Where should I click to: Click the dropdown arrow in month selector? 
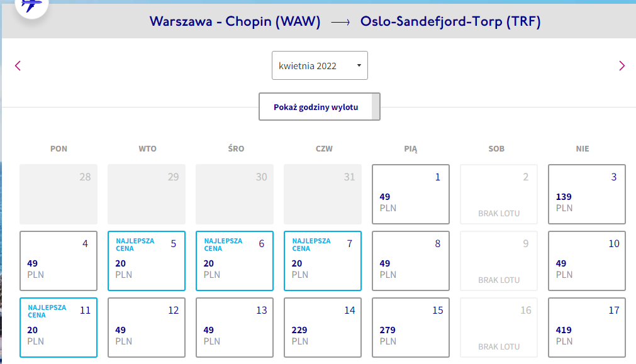pyautogui.click(x=359, y=65)
